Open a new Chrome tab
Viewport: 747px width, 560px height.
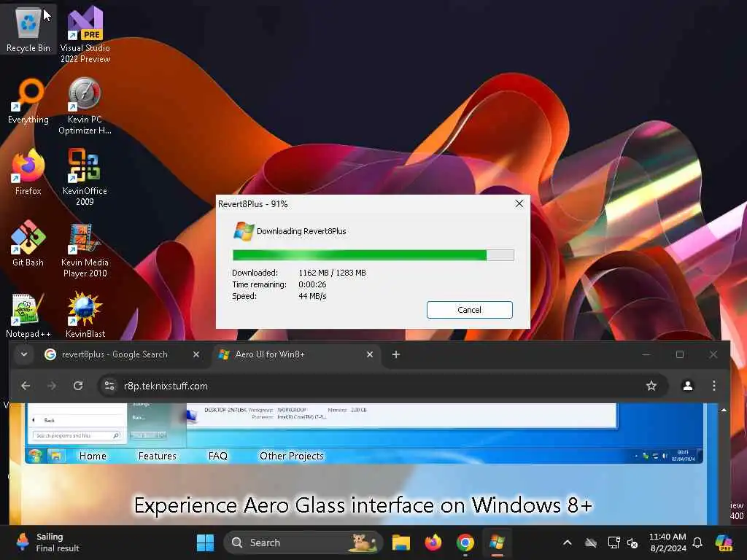point(396,354)
